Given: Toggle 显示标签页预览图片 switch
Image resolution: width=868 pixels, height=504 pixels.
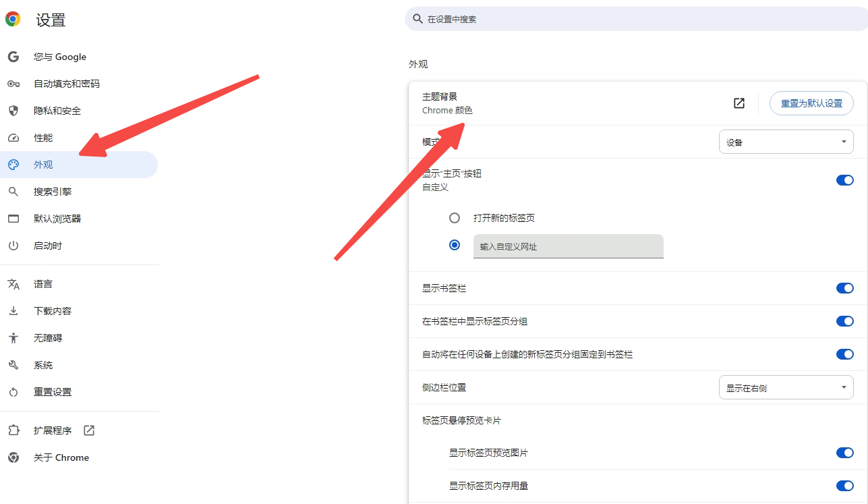Looking at the screenshot, I should pos(845,453).
